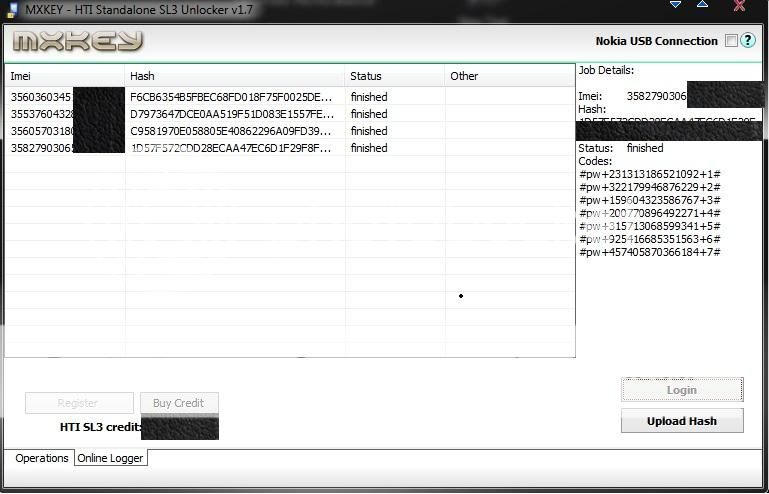Click finished status of D7973647 row
The height and width of the screenshot is (494, 769).
pyautogui.click(x=369, y=114)
